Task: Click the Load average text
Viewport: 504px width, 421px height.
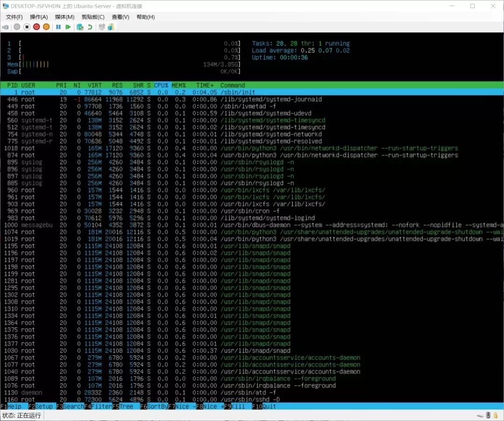Action: pos(301,50)
